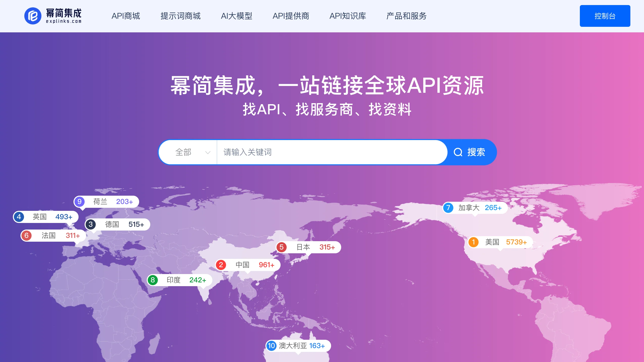Screen dimensions: 644x362
Task: Switch to API商城 navigation item
Action: [126, 16]
